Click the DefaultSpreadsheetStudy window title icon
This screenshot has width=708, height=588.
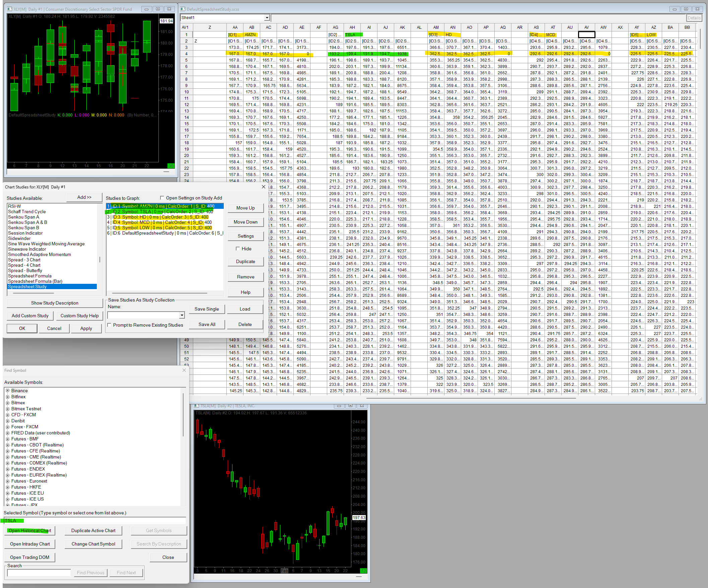click(183, 9)
